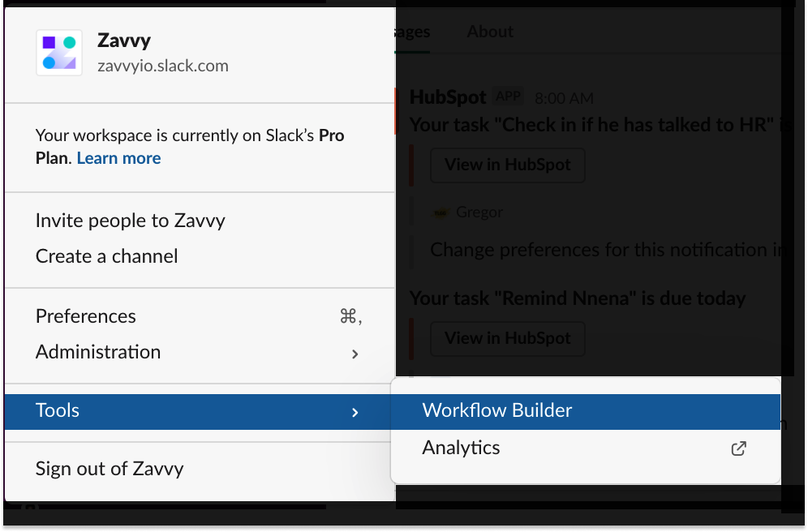Viewport: 808px width, 532px height.
Task: Click the "Learn more" link about Pro Plan
Action: click(118, 158)
